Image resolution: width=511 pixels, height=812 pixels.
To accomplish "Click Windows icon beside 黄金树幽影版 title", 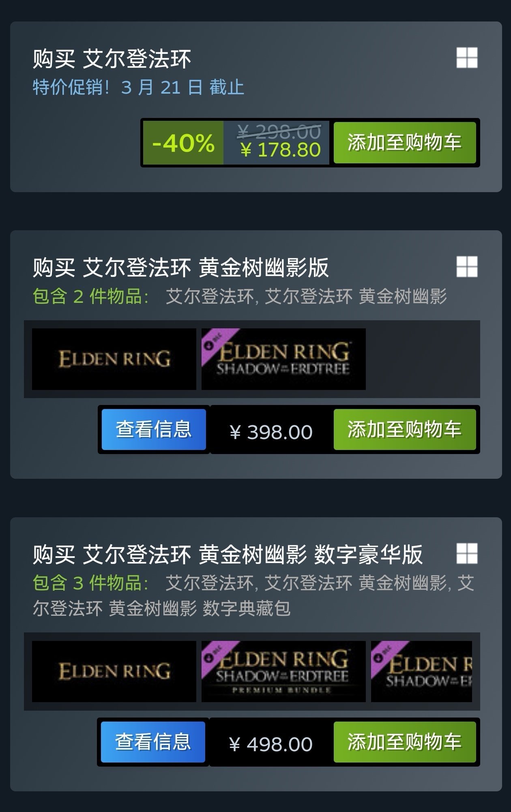I will (467, 266).
